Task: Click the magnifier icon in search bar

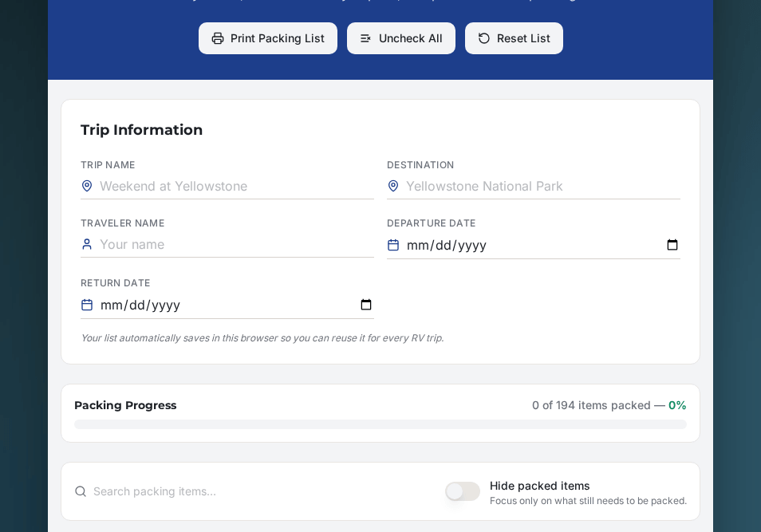Action: tap(81, 491)
